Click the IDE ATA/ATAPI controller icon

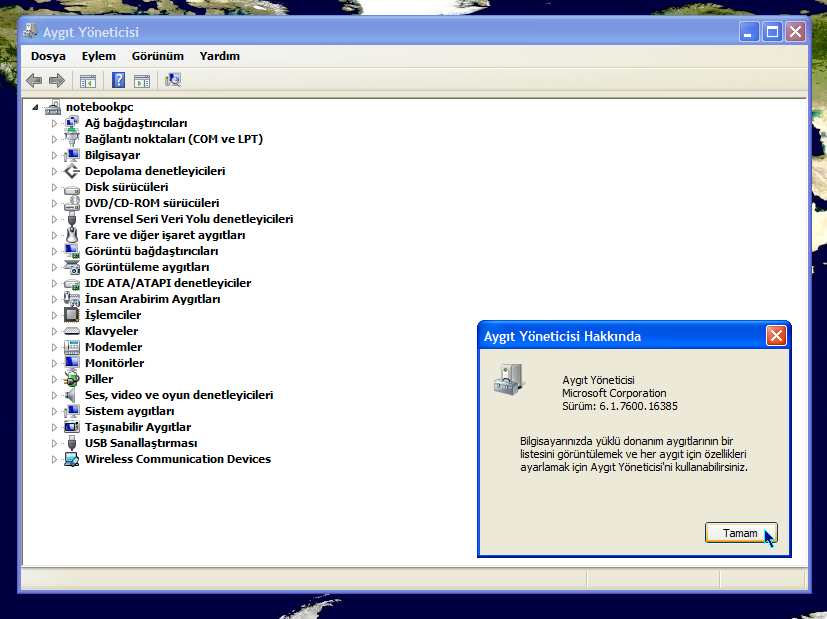pos(72,284)
